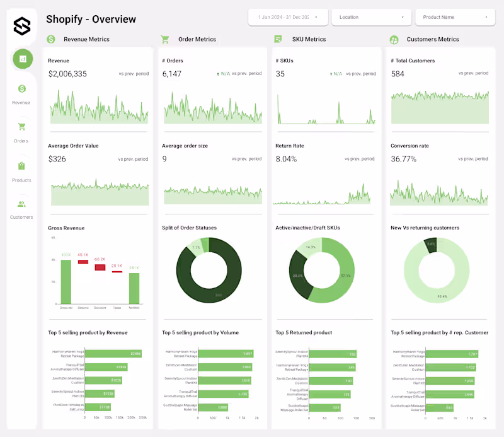
Task: Click SootheScape bar in rep. Customer chart
Action: tap(439, 407)
